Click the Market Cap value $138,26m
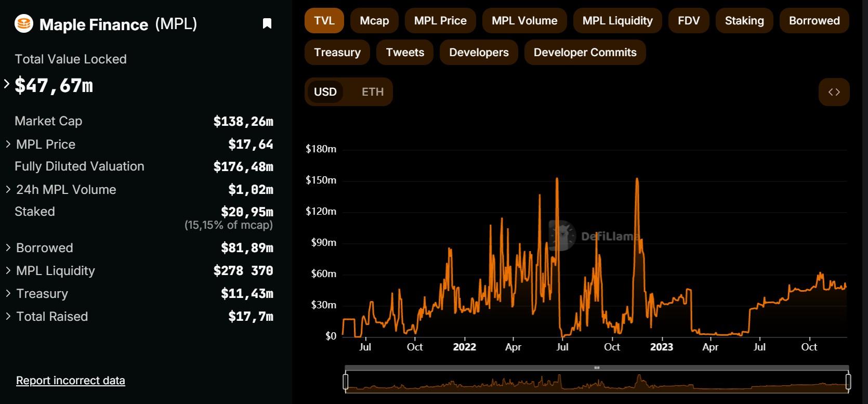 tap(243, 121)
